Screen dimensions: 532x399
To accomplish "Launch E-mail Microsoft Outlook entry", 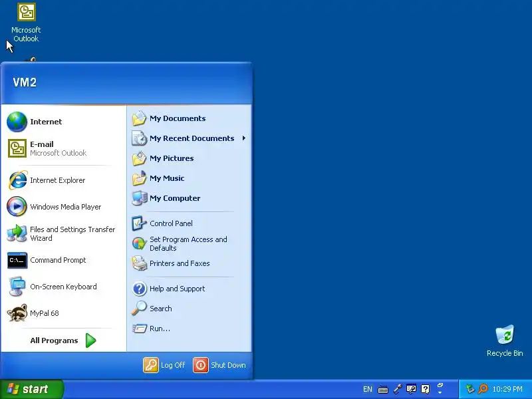I will point(63,148).
